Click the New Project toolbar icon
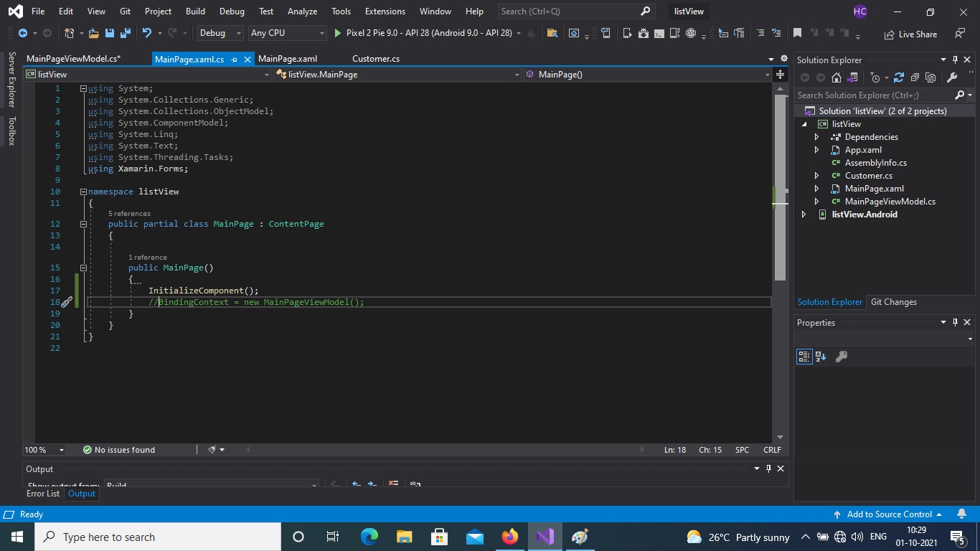Screen dimensions: 980x551 pyautogui.click(x=69, y=33)
